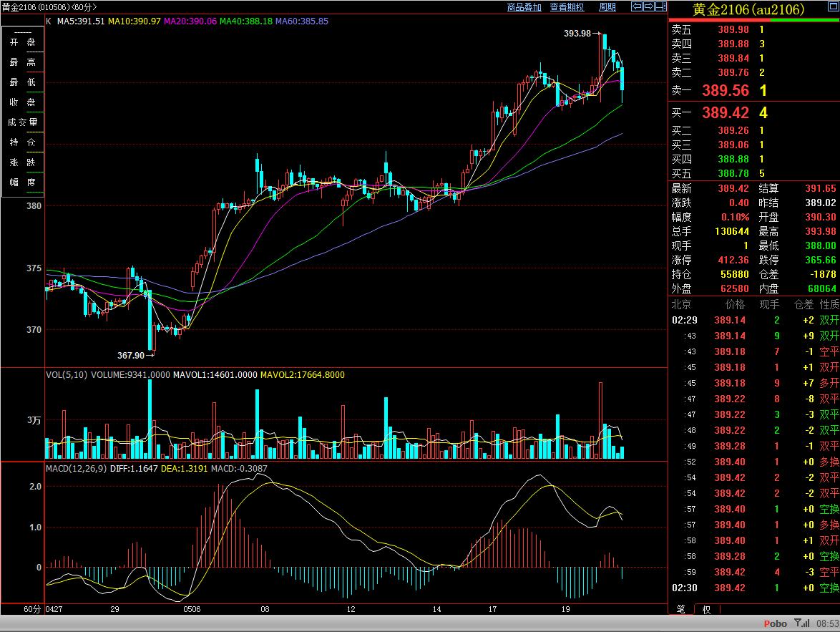Open the 商品叠加 overlay link
Image resolution: width=840 pixels, height=632 pixels.
[x=524, y=7]
